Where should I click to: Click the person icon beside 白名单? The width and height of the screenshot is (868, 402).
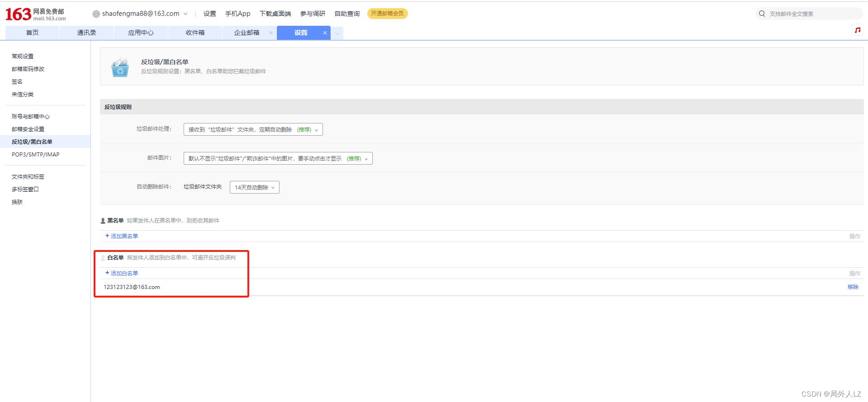pos(103,258)
